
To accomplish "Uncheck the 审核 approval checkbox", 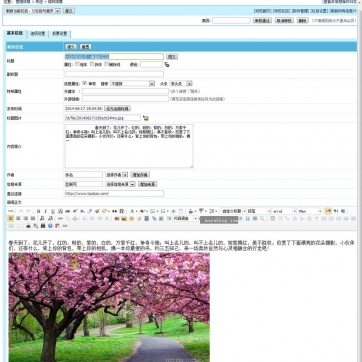I will [x=85, y=83].
